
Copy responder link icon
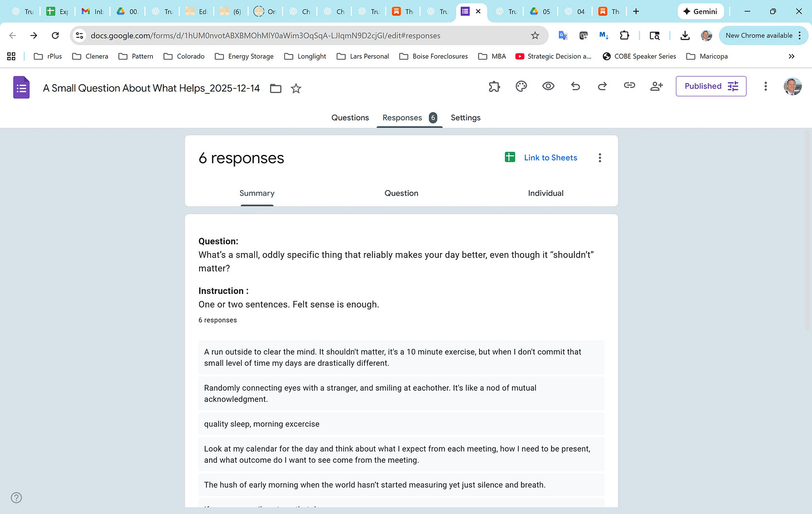pyautogui.click(x=630, y=86)
